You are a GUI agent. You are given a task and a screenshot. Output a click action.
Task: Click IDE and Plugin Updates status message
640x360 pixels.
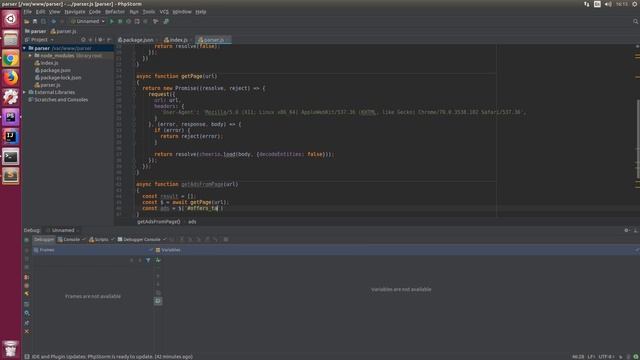[112, 356]
